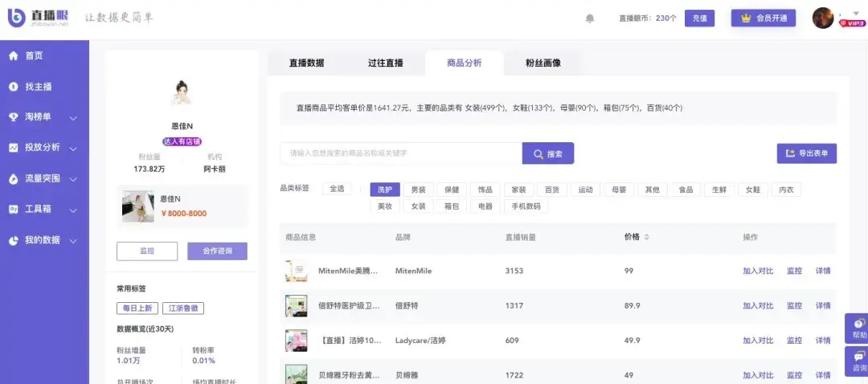Click the user avatar in top-right

[823, 18]
